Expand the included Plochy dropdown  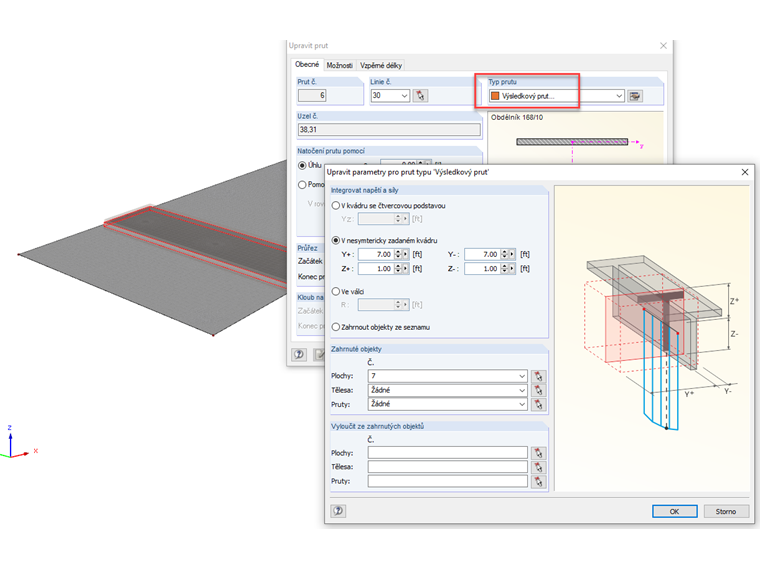tap(522, 376)
